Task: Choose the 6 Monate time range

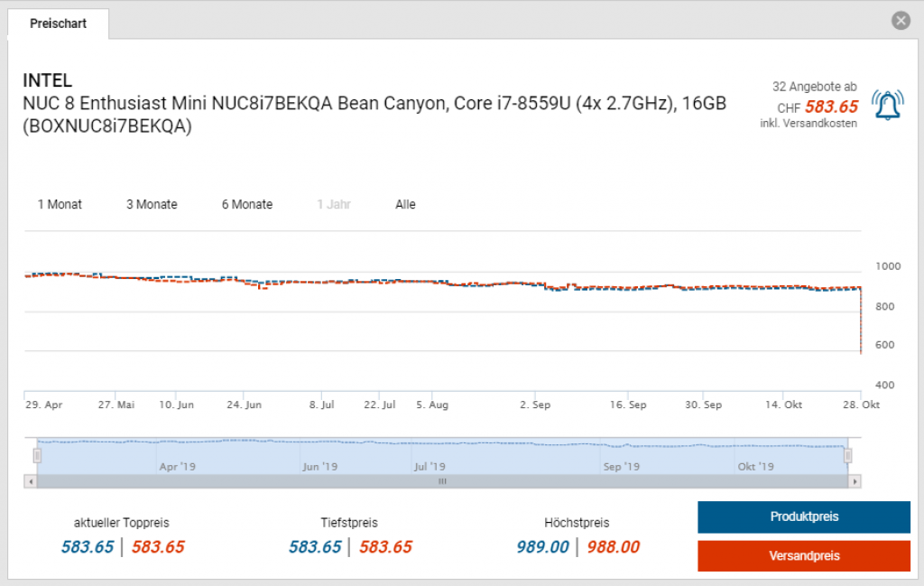Action: click(x=247, y=204)
